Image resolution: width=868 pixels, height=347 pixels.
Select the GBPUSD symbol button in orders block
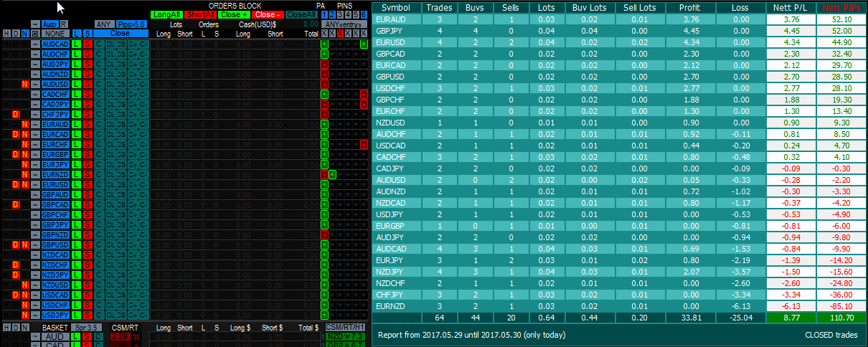[55, 244]
